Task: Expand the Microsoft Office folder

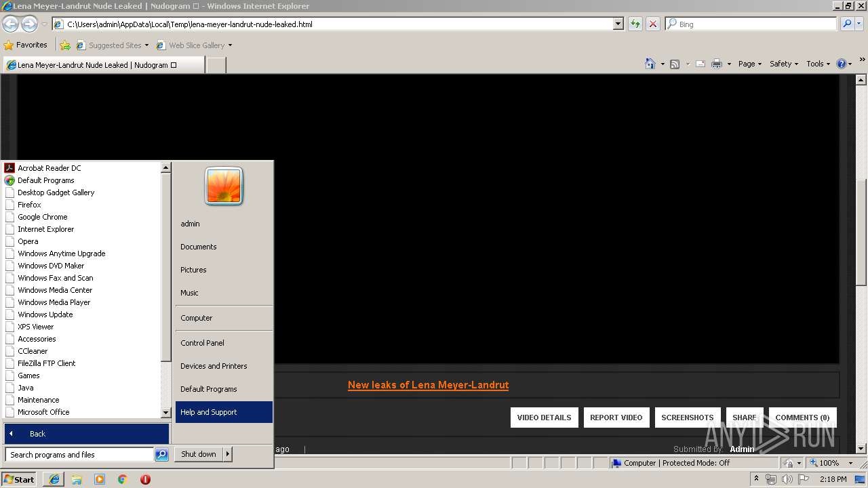Action: click(x=43, y=412)
